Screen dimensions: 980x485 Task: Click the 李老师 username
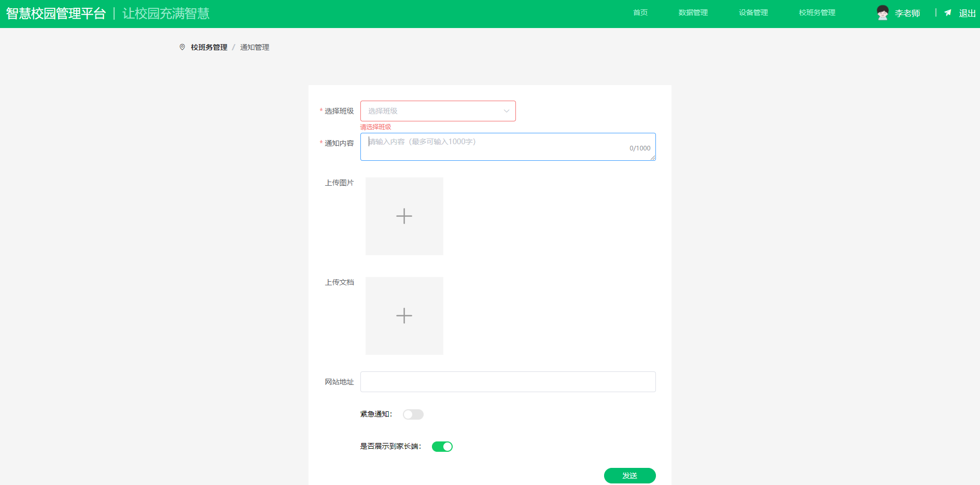tap(907, 13)
